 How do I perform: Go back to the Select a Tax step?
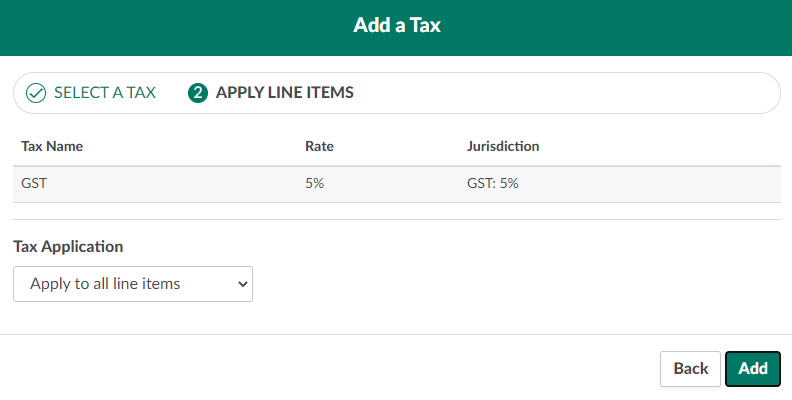point(104,93)
